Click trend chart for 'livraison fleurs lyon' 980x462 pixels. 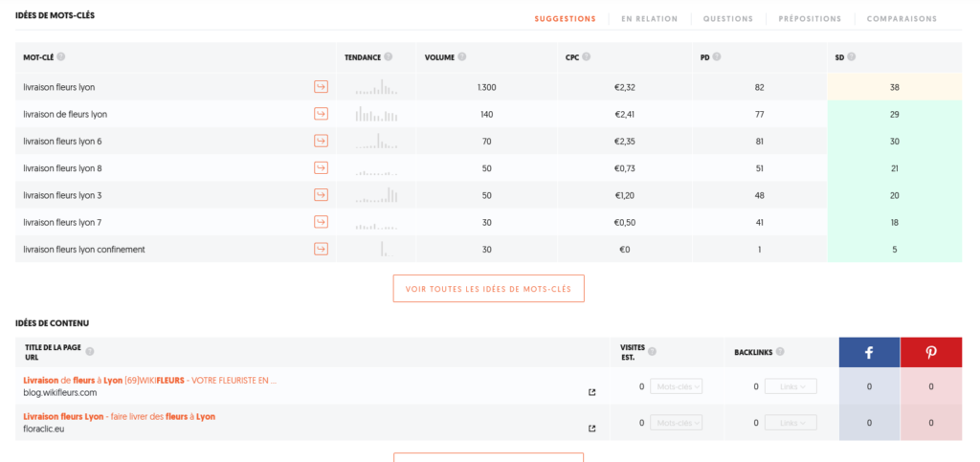(x=376, y=87)
